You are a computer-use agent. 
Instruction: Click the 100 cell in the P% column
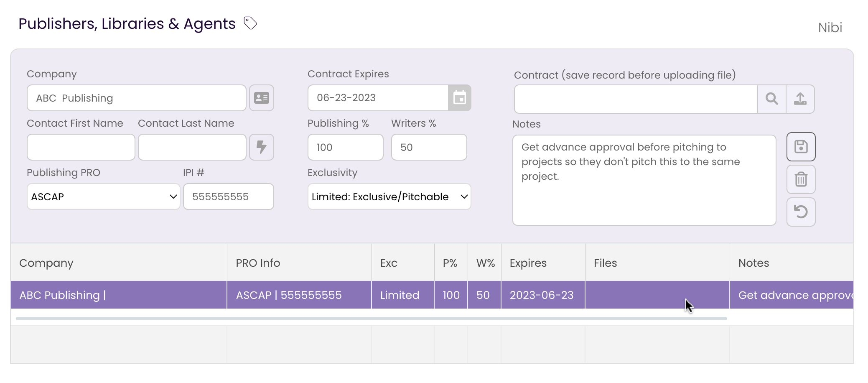point(451,295)
